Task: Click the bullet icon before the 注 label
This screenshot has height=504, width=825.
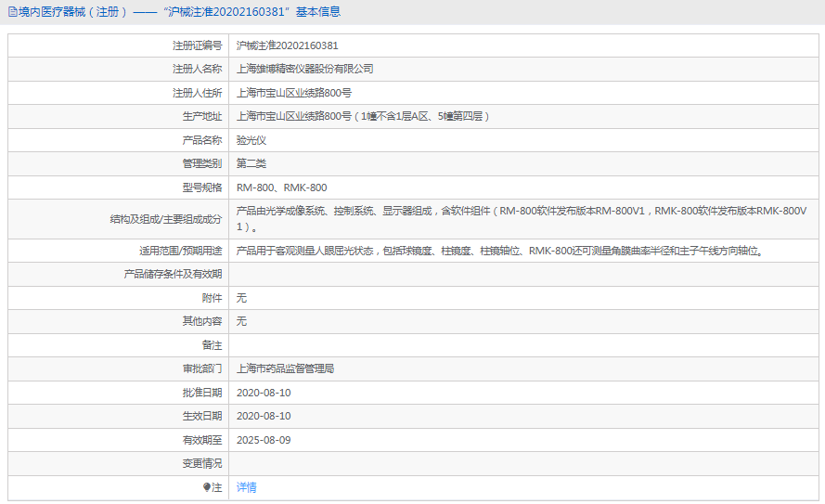Action: click(x=207, y=487)
